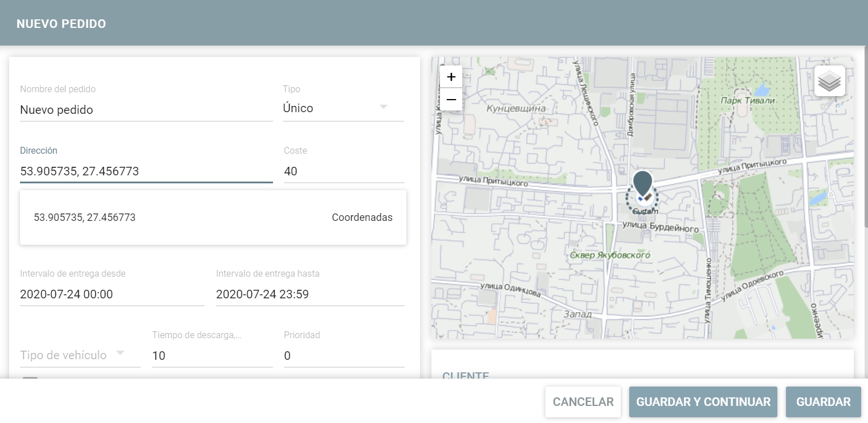Screen dimensions: 868x423
Task: Toggle checkbox below Tipo de vehículo
Action: pyautogui.click(x=30, y=380)
